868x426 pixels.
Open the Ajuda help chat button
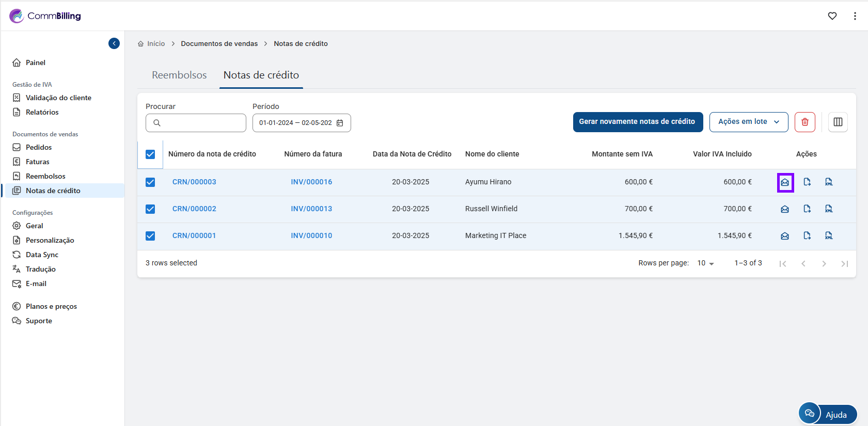coord(828,414)
